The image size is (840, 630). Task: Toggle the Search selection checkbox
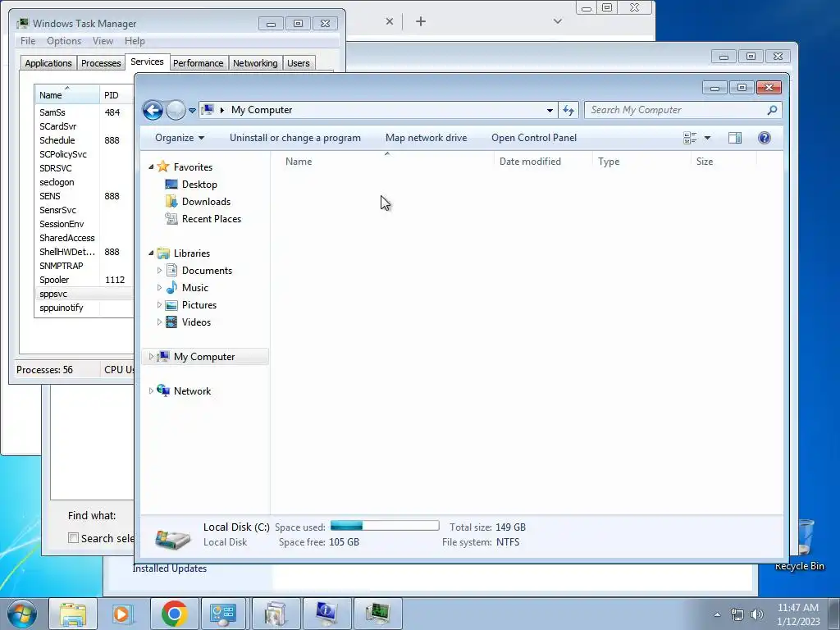click(x=73, y=538)
